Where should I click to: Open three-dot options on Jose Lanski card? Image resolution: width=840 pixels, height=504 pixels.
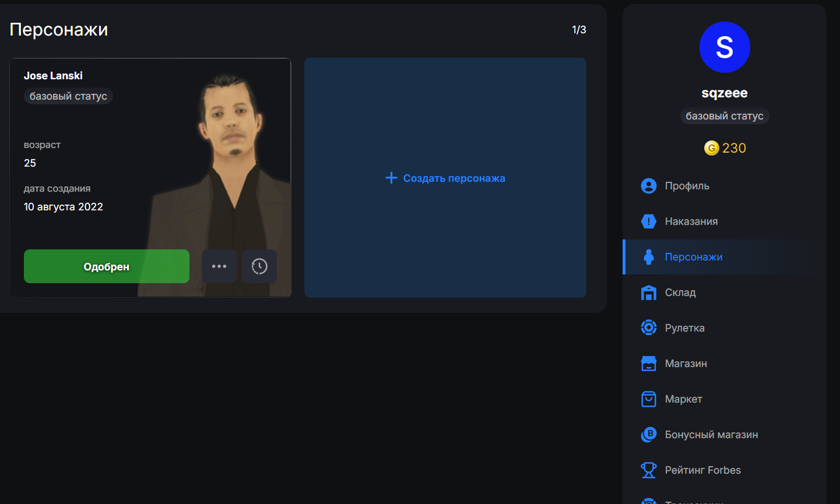click(219, 266)
